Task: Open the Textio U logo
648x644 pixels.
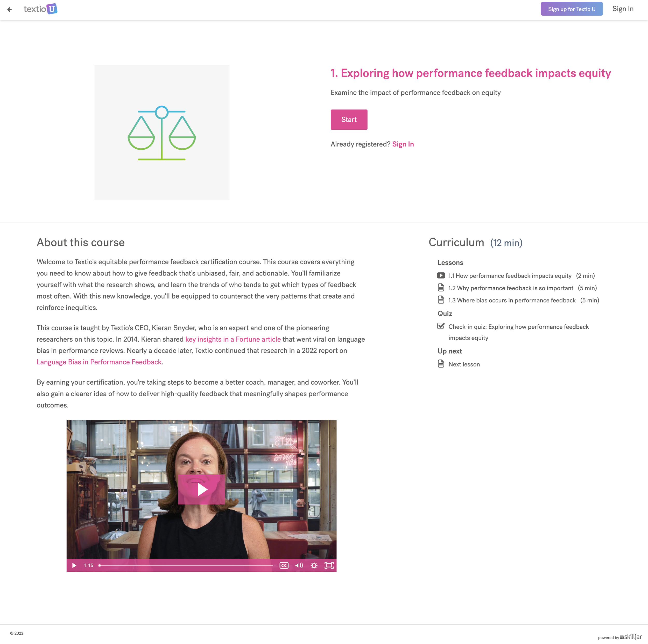Action: tap(41, 9)
